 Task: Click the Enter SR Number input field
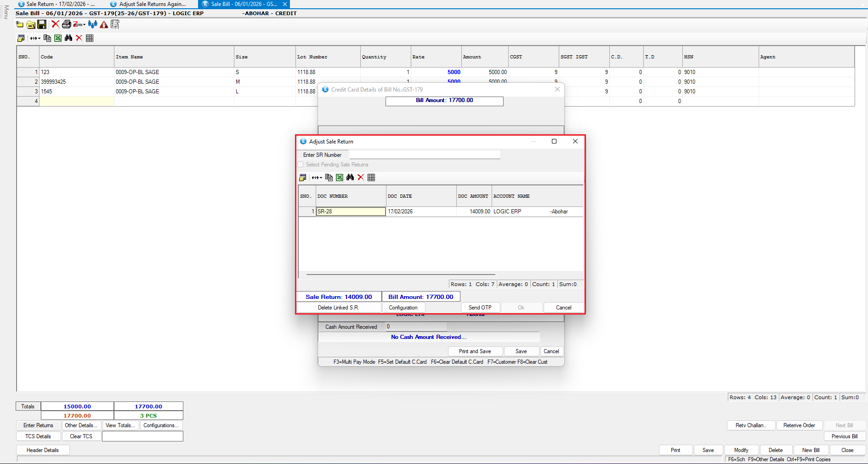pyautogui.click(x=424, y=155)
